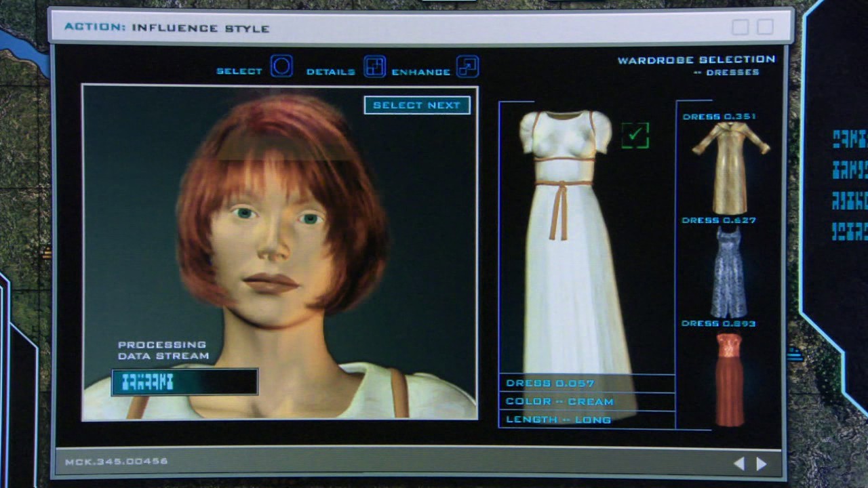This screenshot has width=868, height=488.
Task: Click ACTION: INFLUENCE STYLE title text
Action: click(167, 28)
